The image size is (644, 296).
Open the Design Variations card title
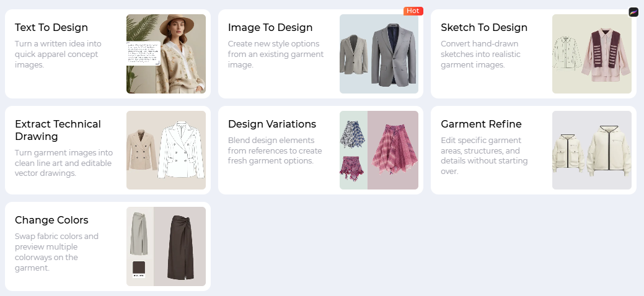pyautogui.click(x=272, y=124)
